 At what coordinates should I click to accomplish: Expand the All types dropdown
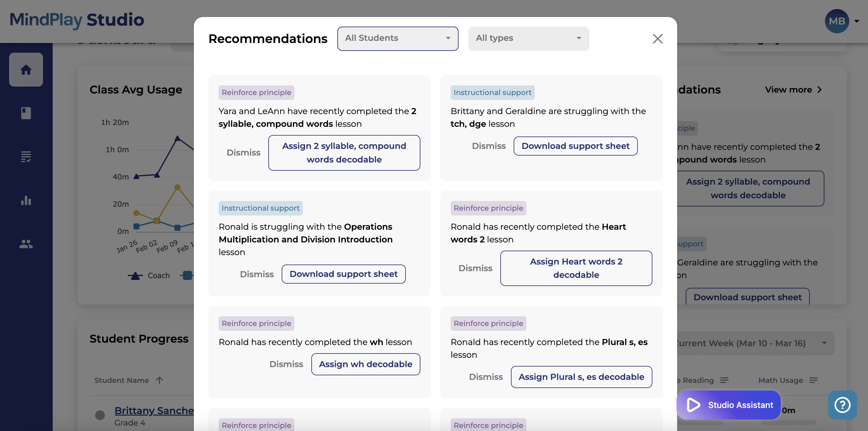pos(528,38)
